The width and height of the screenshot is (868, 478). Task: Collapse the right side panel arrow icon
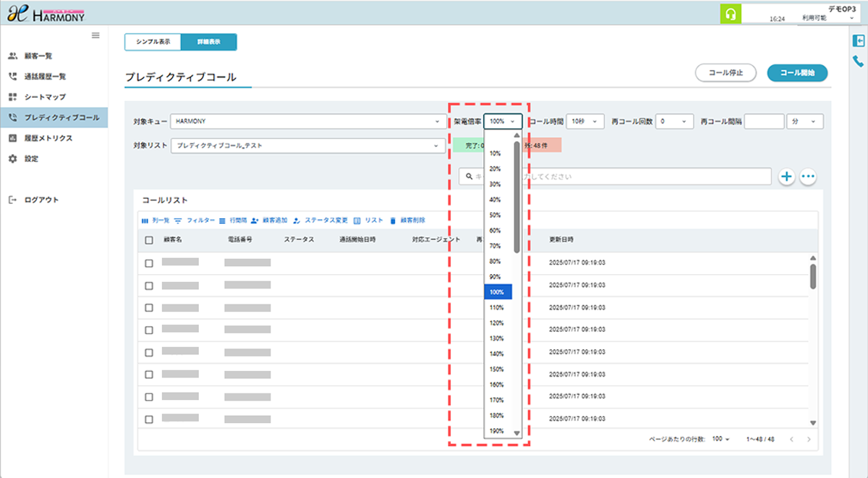[x=858, y=42]
